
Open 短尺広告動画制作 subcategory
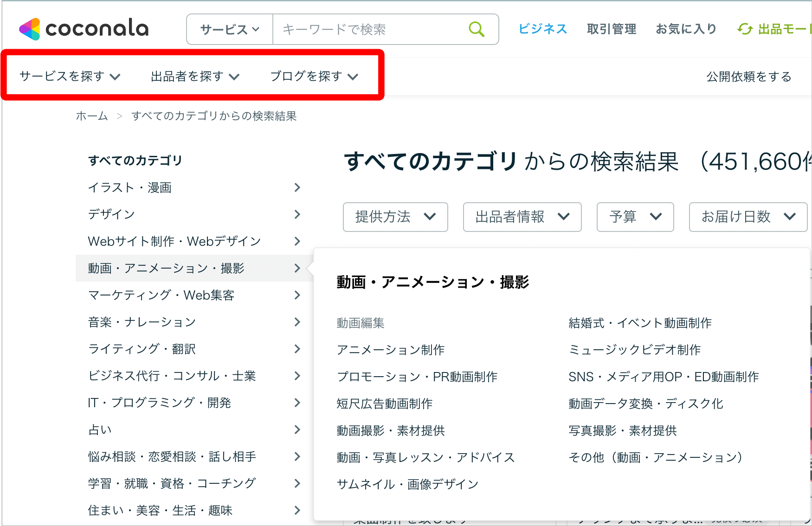[385, 404]
